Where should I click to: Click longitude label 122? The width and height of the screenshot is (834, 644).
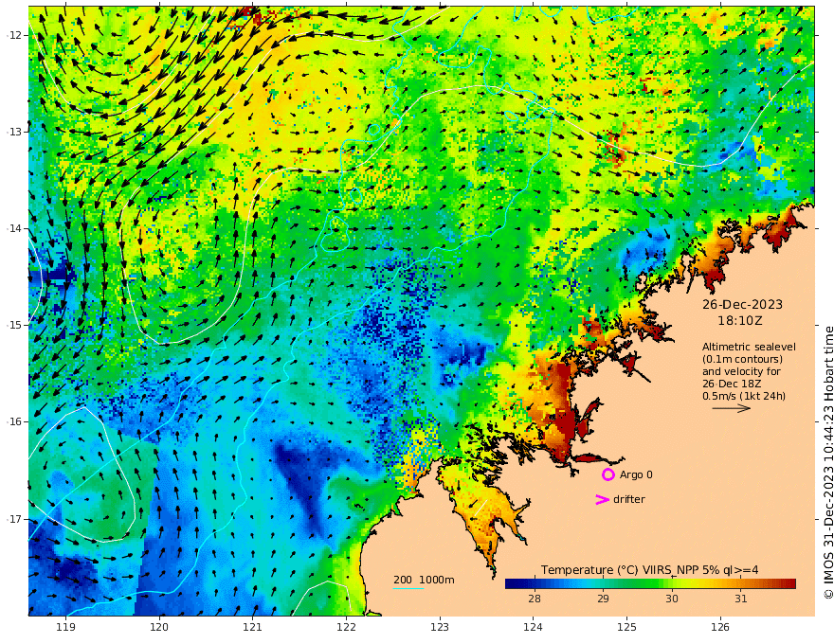[x=346, y=628]
